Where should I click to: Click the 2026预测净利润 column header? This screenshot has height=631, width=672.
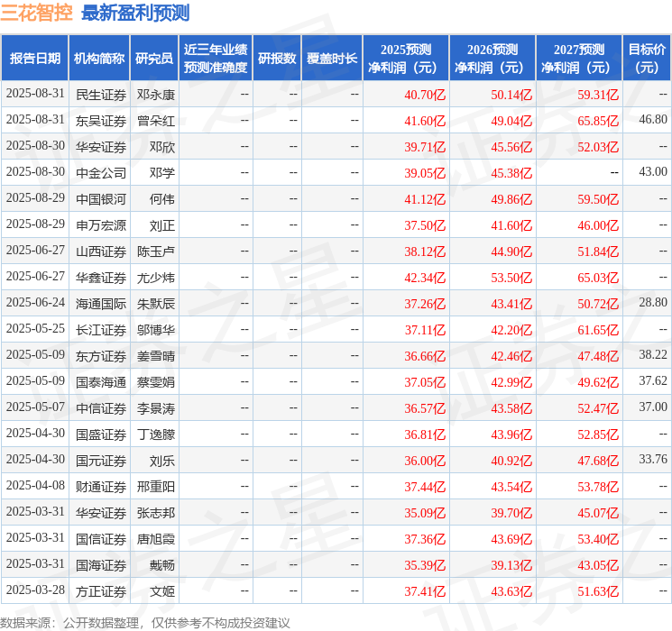(x=492, y=59)
